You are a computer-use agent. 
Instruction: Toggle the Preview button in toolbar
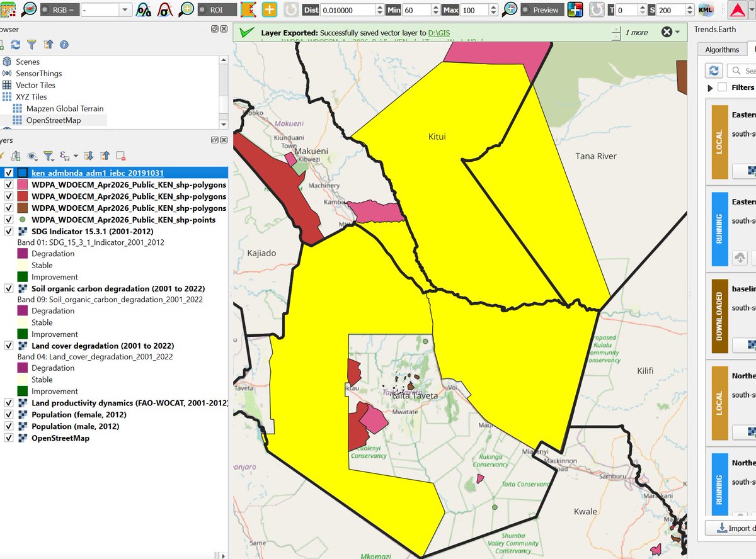(x=541, y=10)
